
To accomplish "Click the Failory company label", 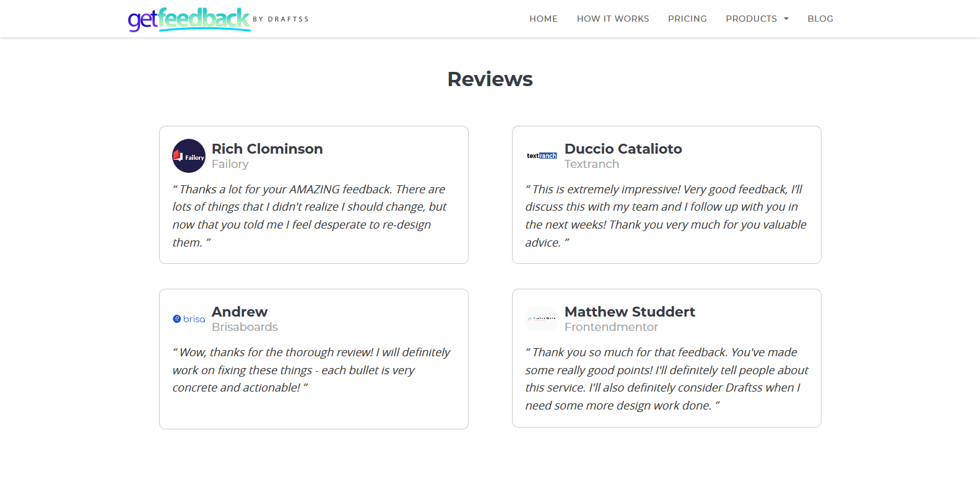I will tap(230, 164).
